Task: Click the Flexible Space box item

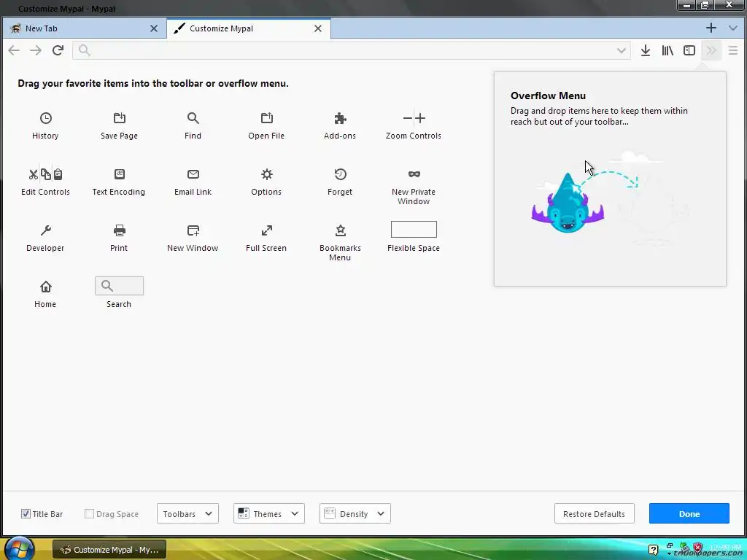Action: (x=414, y=237)
